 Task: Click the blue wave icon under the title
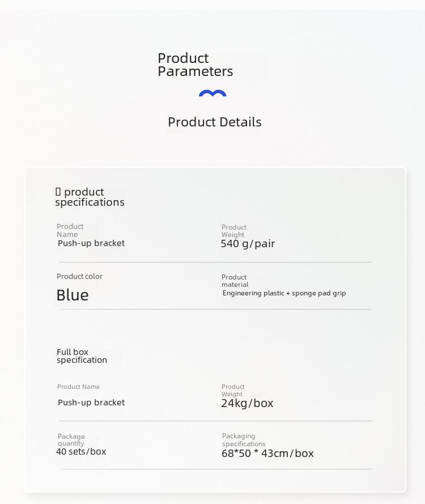coord(212,93)
